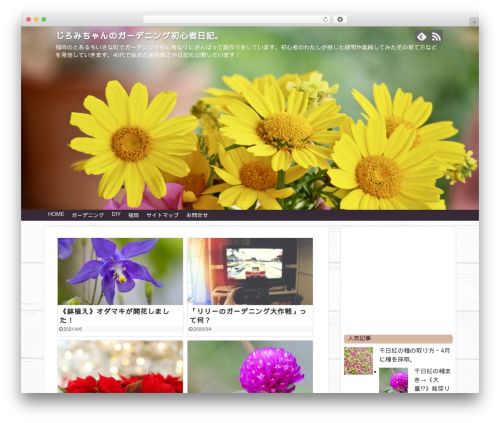The width and height of the screenshot is (500, 423).
Task: Open the HOME menu item
Action: point(56,214)
